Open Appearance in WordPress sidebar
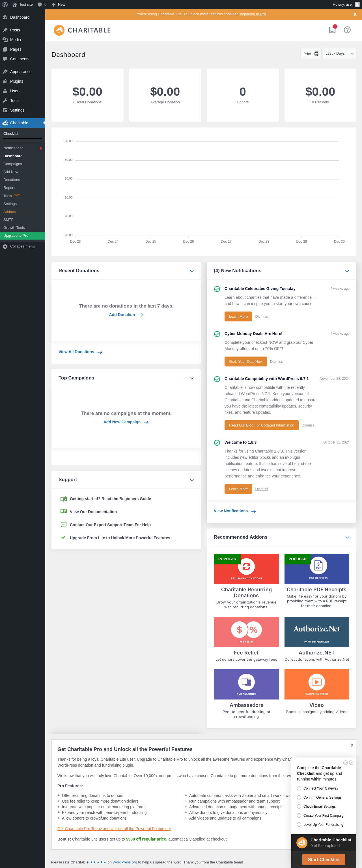Screen dimensions: 362x868 click(x=23, y=71)
